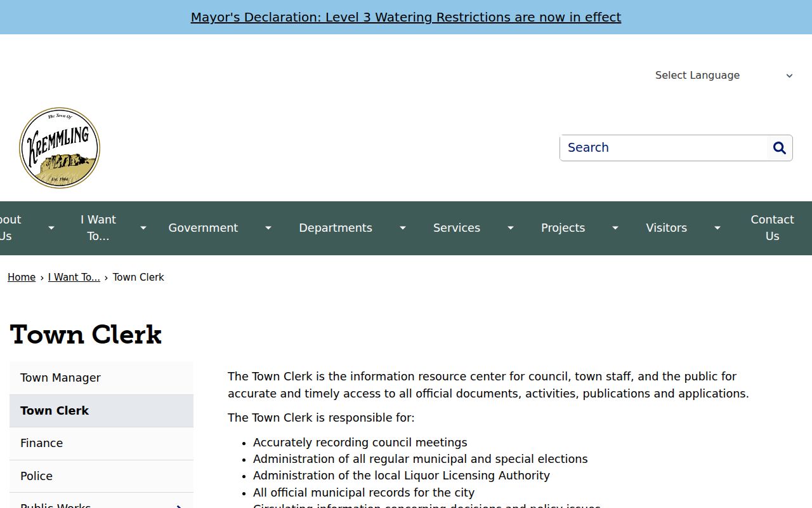Open the Departments nav menu item
This screenshot has width=812, height=508.
coord(336,228)
